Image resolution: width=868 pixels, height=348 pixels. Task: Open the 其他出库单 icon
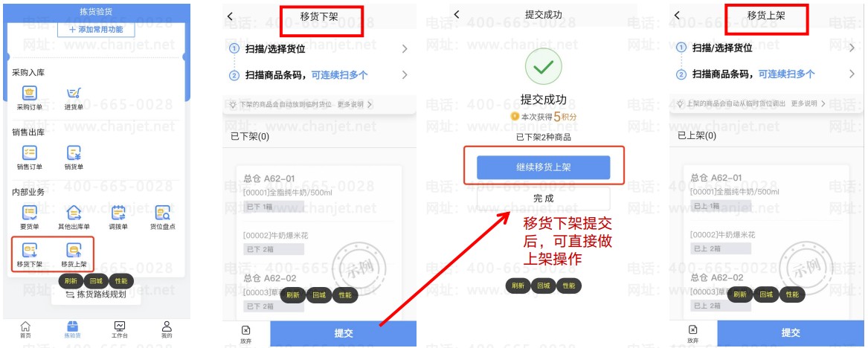point(74,213)
